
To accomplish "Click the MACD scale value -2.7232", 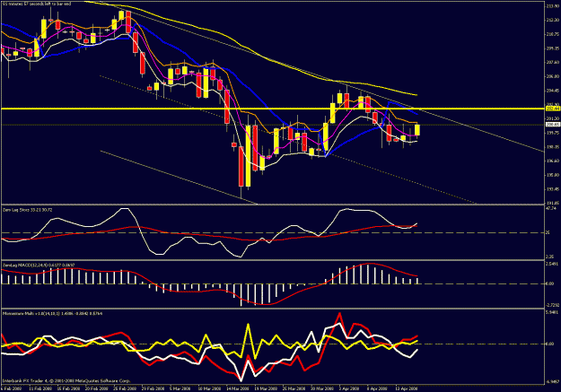I will click(x=552, y=305).
